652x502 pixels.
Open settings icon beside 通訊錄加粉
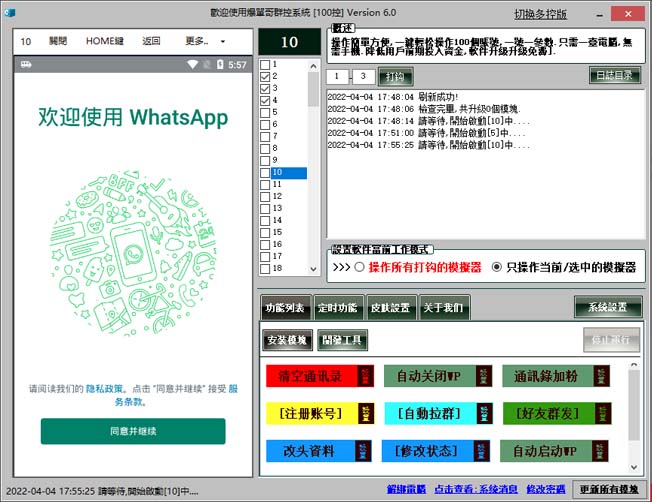(602, 376)
